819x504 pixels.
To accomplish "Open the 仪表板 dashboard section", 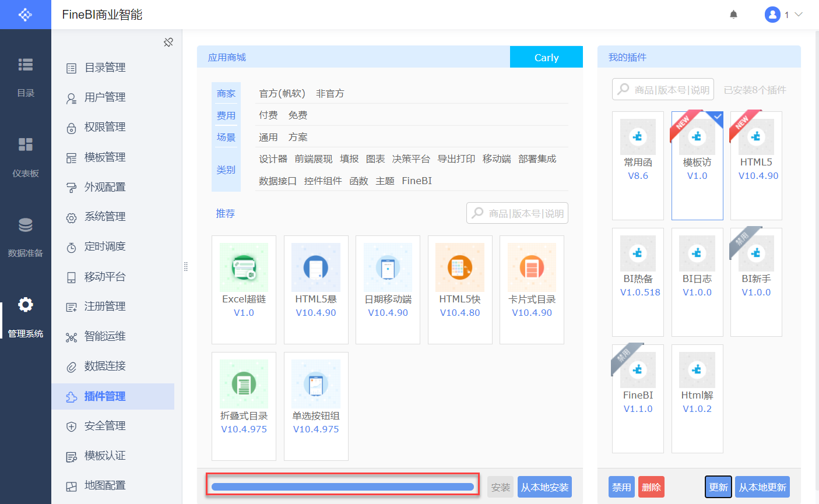I will pyautogui.click(x=26, y=157).
